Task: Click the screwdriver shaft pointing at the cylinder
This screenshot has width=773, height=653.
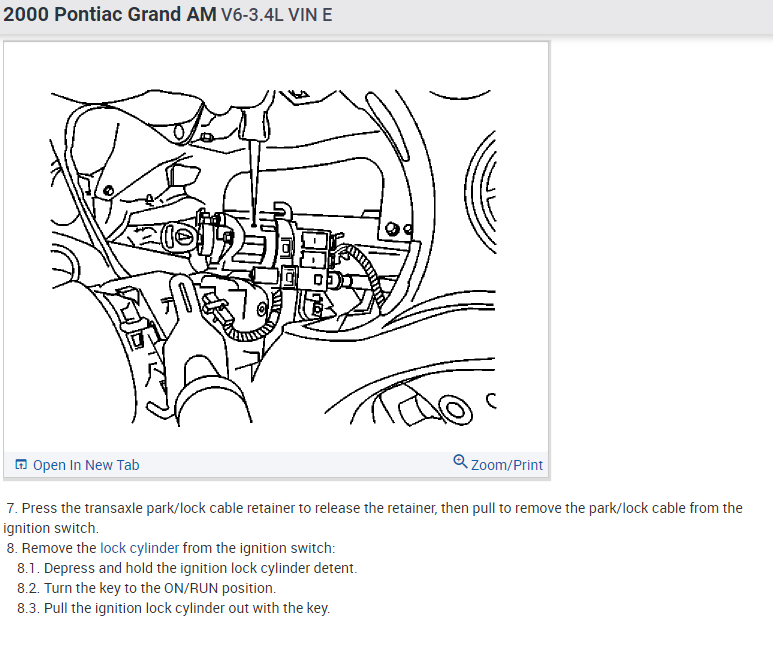Action: coord(253,182)
